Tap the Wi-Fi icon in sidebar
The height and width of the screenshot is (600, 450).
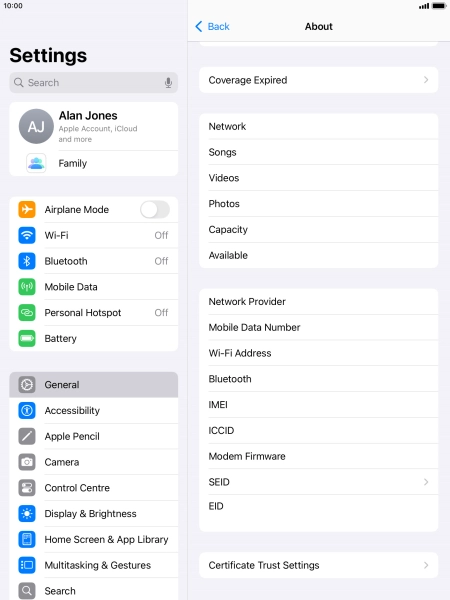point(27,235)
